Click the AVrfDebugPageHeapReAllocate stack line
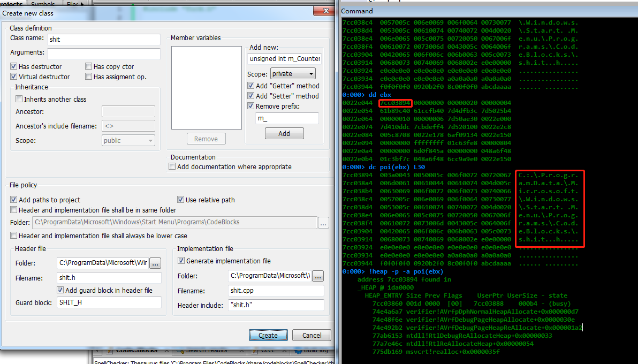 pos(477,328)
